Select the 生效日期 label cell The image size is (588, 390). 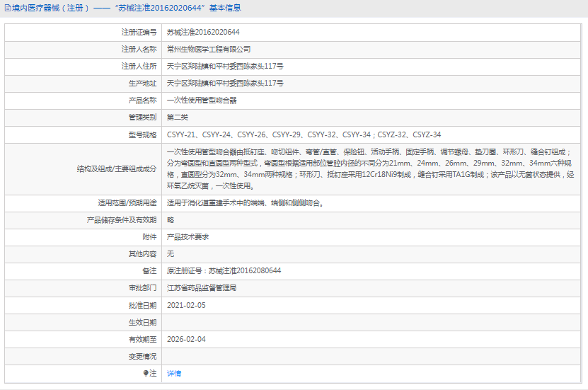[x=83, y=323]
